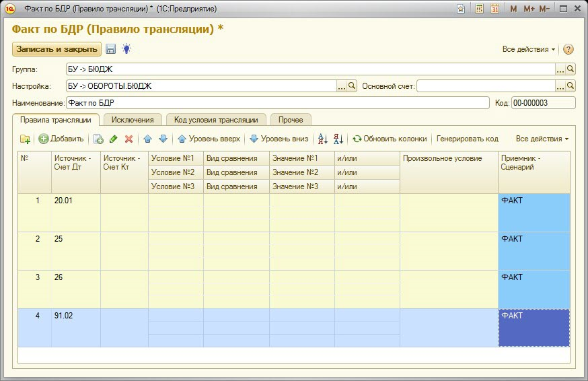
Task: Click the red X delete row icon
Action: pyautogui.click(x=128, y=139)
